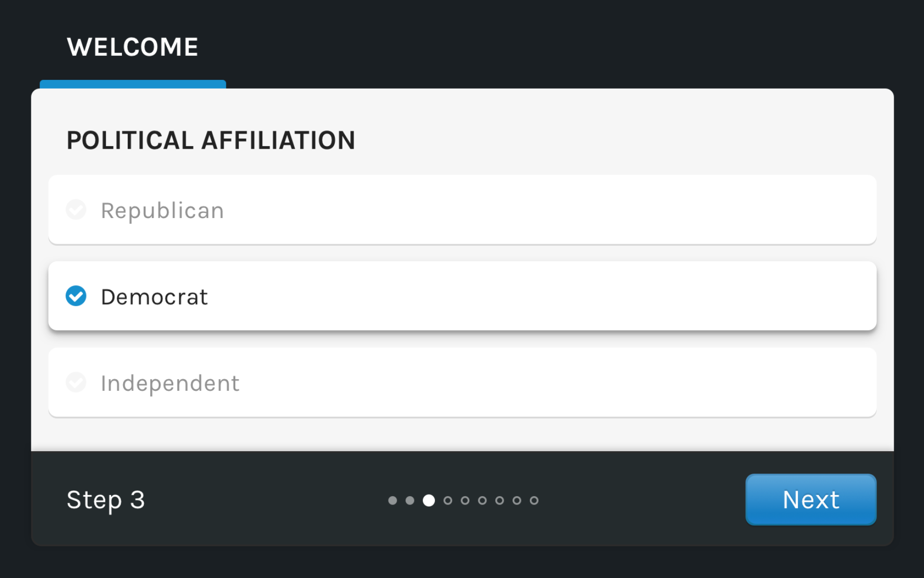Click the Independent label text
The width and height of the screenshot is (924, 578).
(x=170, y=383)
